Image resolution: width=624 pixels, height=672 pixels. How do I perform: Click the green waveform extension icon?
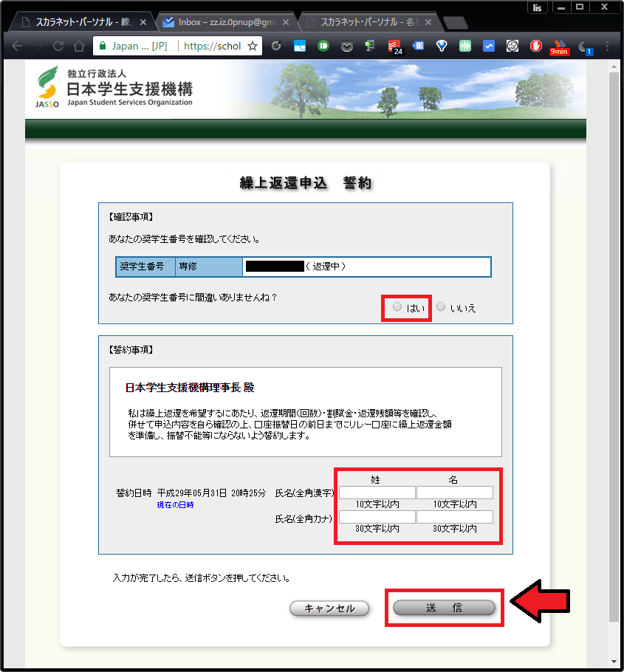coord(465,46)
